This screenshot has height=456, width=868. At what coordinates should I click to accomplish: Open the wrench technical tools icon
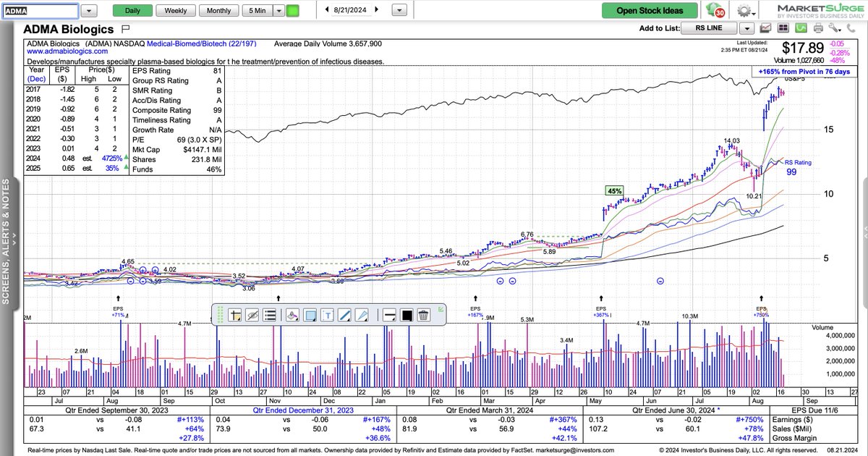pos(834,29)
